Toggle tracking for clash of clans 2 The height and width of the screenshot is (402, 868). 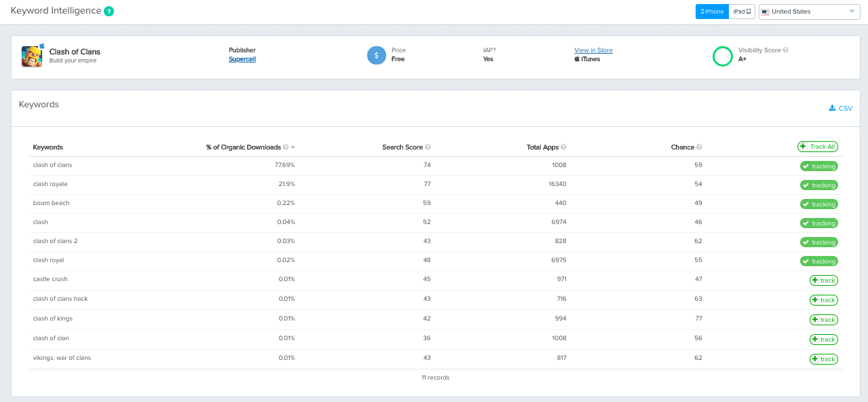coord(818,242)
